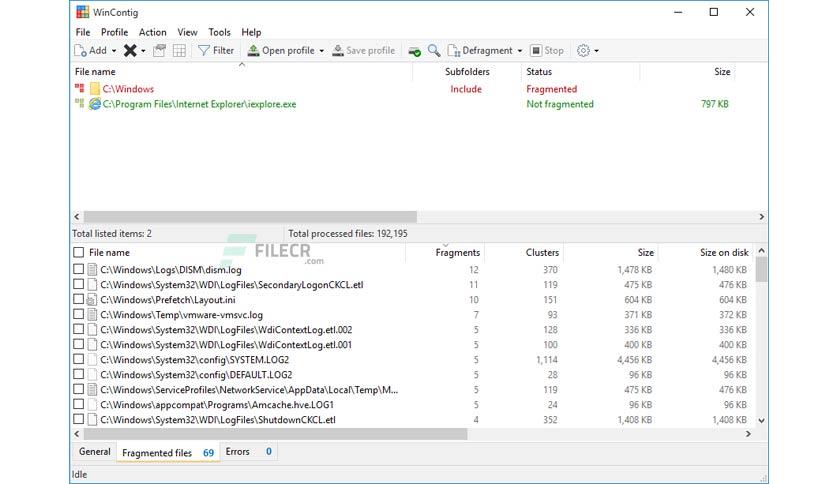Check the box for dism.log
Image resolution: width=836 pixels, height=484 pixels.
78,269
